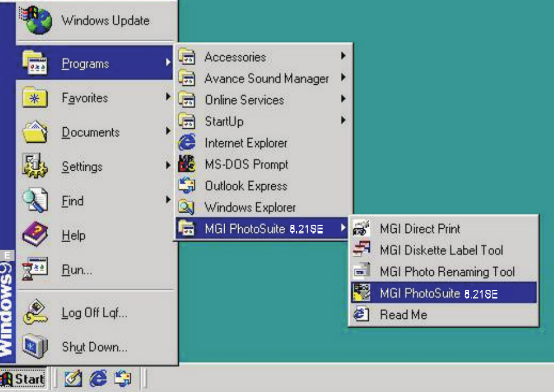This screenshot has width=554, height=392.
Task: Click the MGI Direct Print icon
Action: (x=361, y=228)
